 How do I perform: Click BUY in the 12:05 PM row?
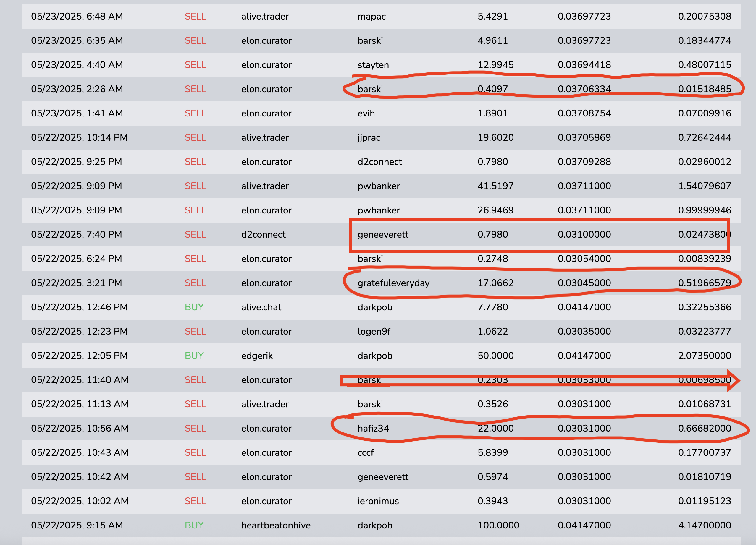194,356
